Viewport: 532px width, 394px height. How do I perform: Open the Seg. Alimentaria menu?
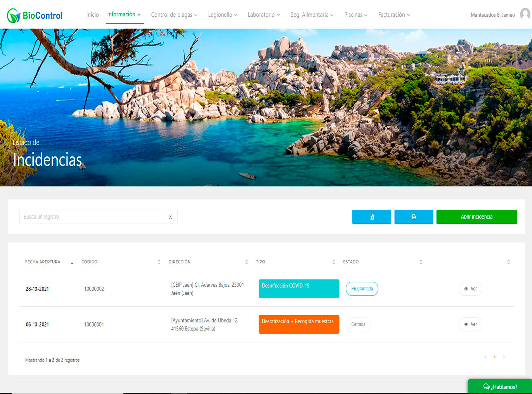tap(312, 15)
